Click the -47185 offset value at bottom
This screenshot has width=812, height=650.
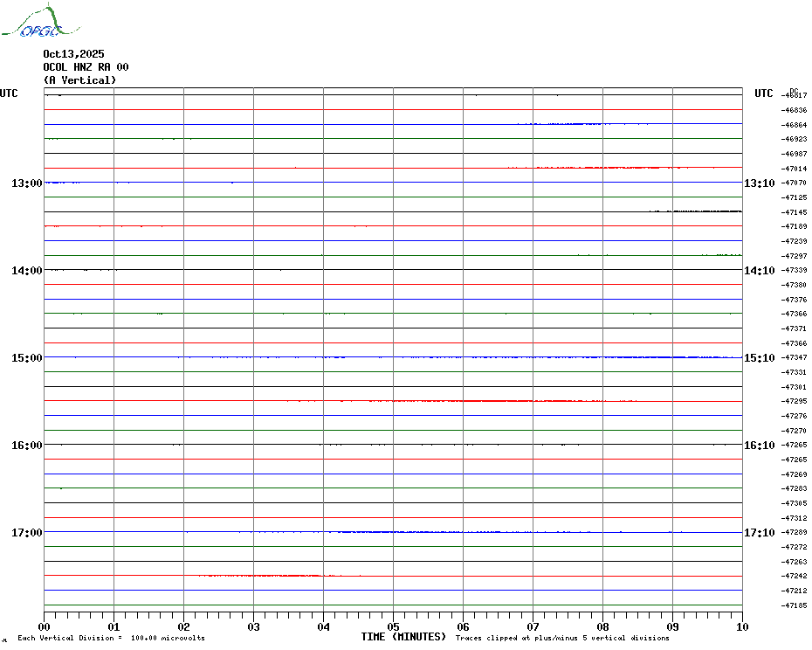(795, 605)
